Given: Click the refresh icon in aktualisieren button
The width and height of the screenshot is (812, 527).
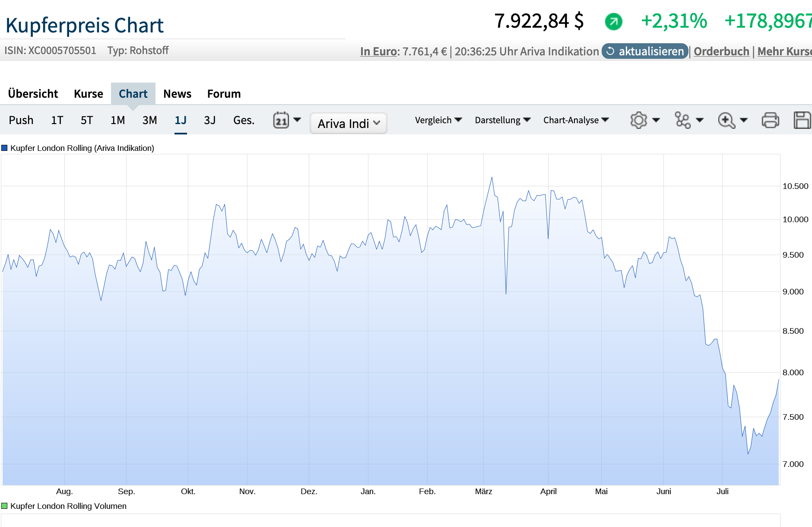Looking at the screenshot, I should 610,51.
